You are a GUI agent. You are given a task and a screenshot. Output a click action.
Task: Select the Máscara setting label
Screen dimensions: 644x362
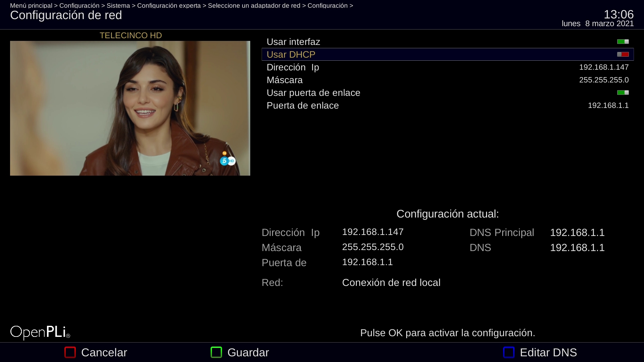click(284, 80)
